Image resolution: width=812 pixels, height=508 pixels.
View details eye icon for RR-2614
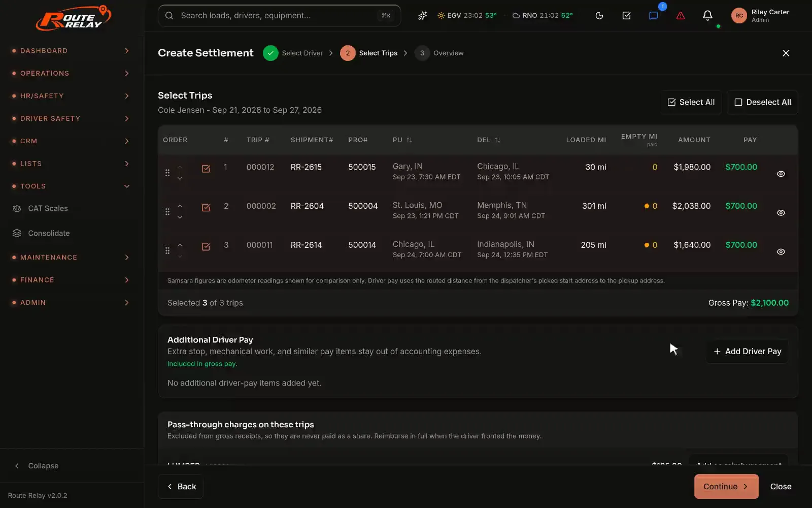(x=781, y=252)
